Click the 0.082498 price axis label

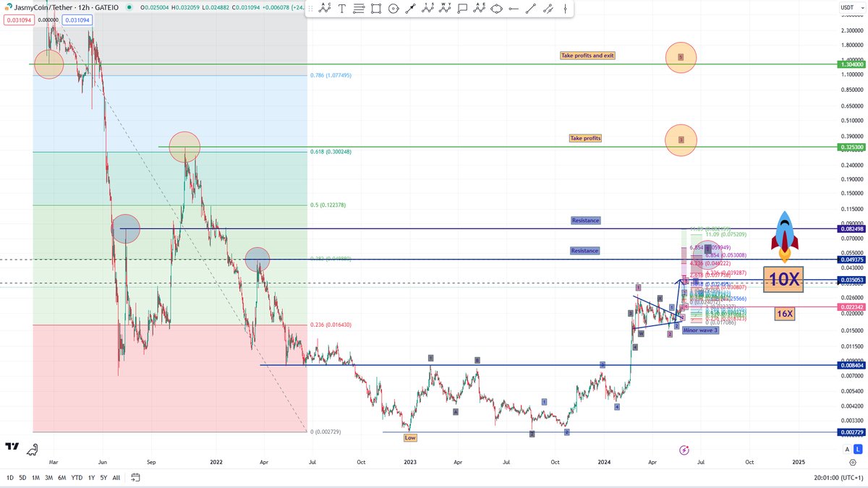point(851,228)
